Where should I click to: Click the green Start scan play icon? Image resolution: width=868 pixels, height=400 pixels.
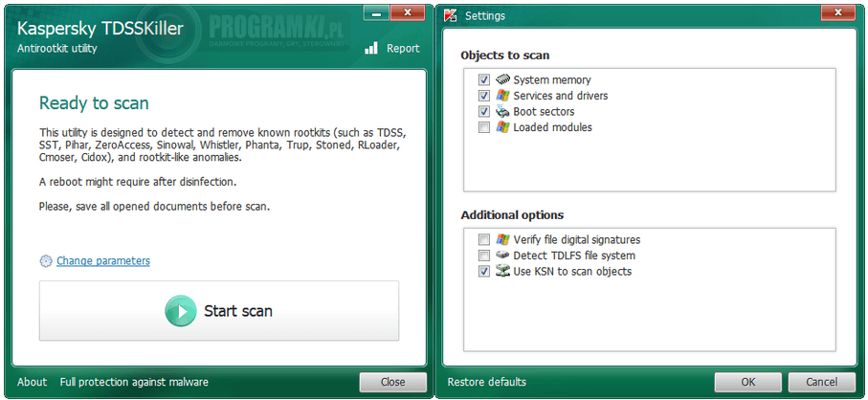pos(181,311)
